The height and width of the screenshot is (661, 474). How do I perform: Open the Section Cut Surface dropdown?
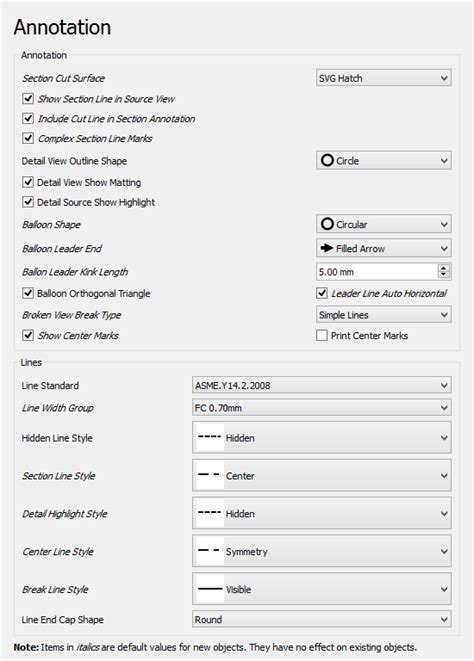coord(383,78)
